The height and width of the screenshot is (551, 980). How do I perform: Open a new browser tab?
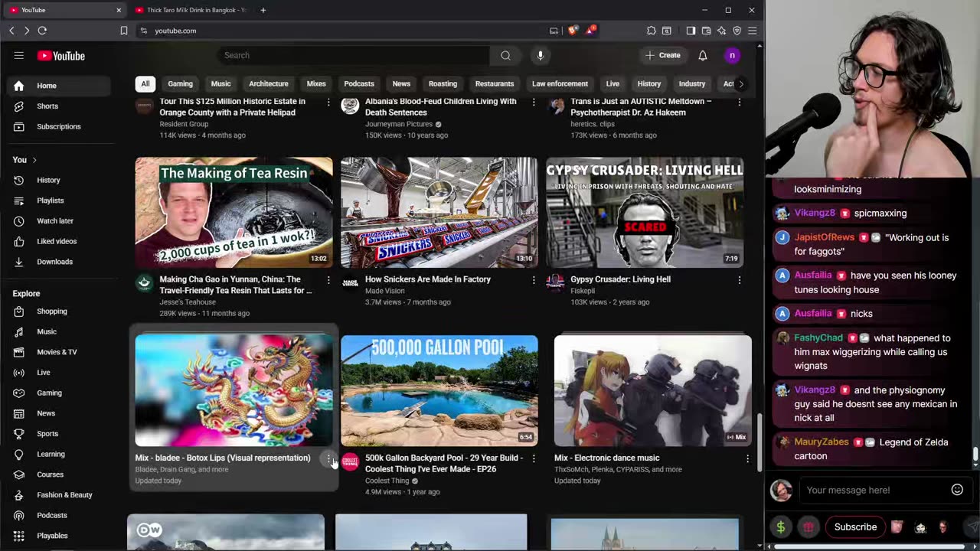[263, 10]
